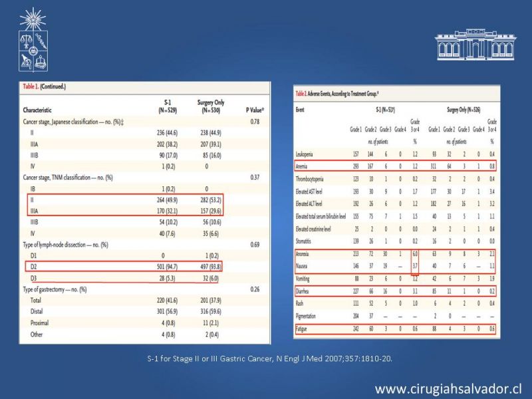Click the P value "0.69"

255,245
